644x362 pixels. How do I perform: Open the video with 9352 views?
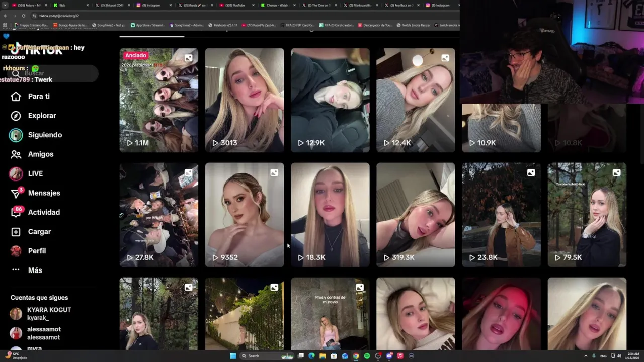tap(245, 215)
